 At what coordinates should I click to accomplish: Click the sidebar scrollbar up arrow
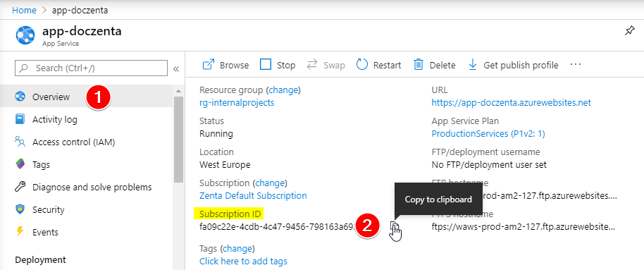178,91
